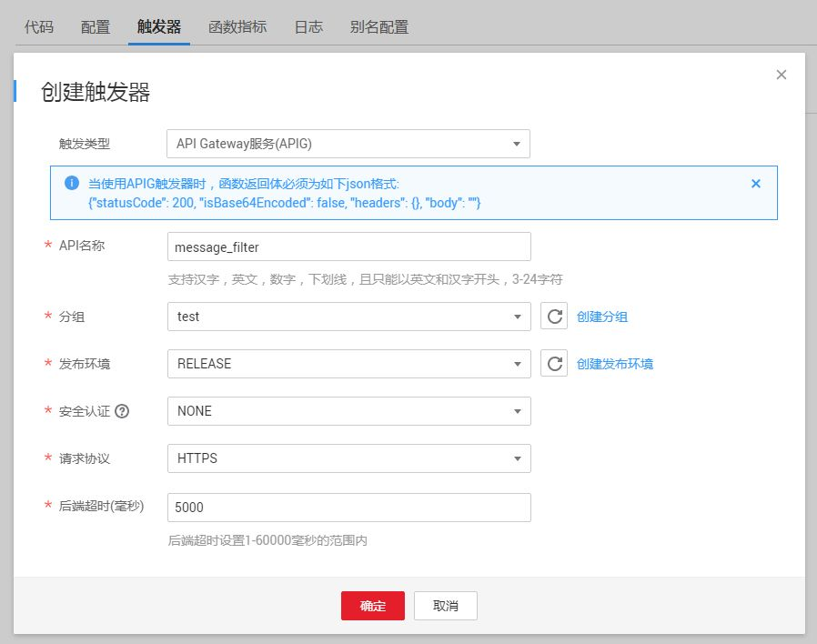Click the API名称 naming rules hint text

pos(365,279)
